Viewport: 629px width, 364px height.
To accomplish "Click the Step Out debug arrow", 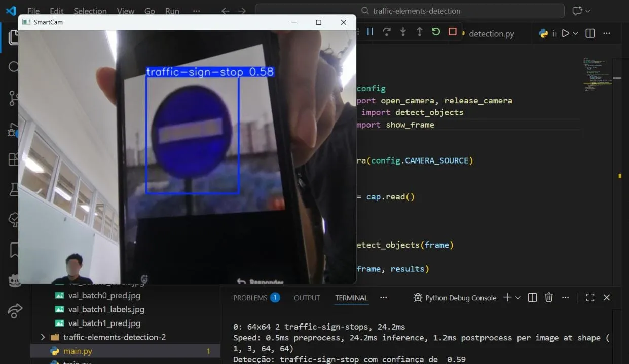I will click(419, 32).
